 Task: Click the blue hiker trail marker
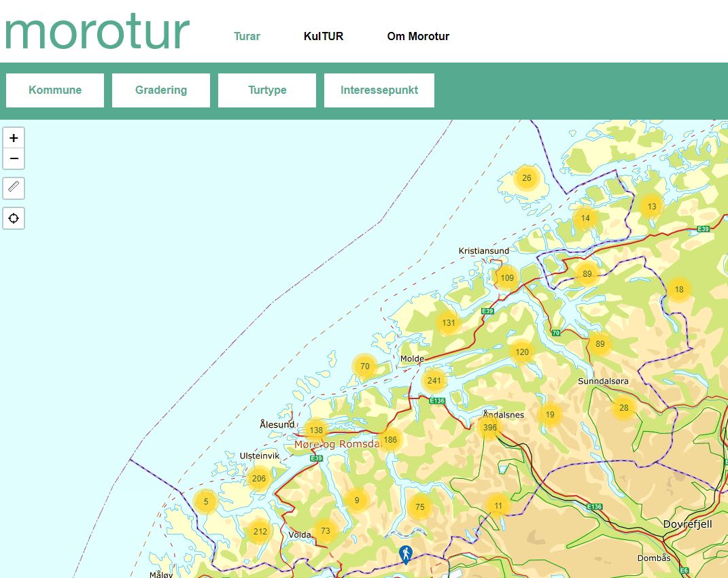406,554
